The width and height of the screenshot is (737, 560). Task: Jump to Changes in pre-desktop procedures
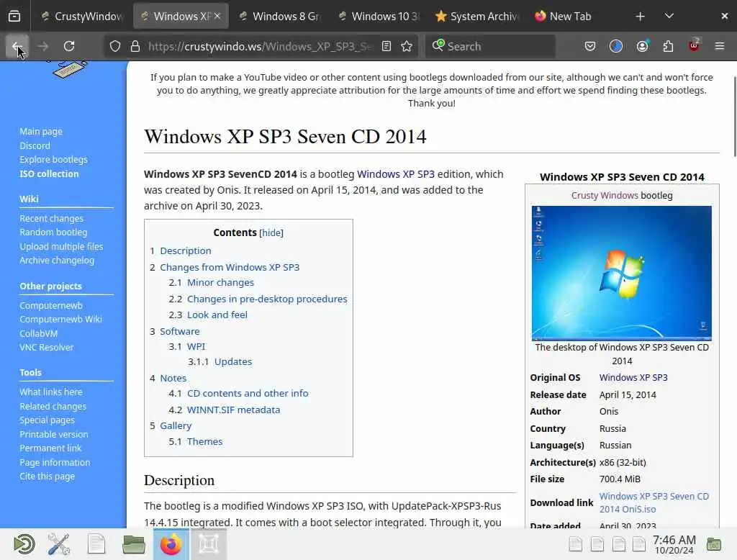(267, 299)
